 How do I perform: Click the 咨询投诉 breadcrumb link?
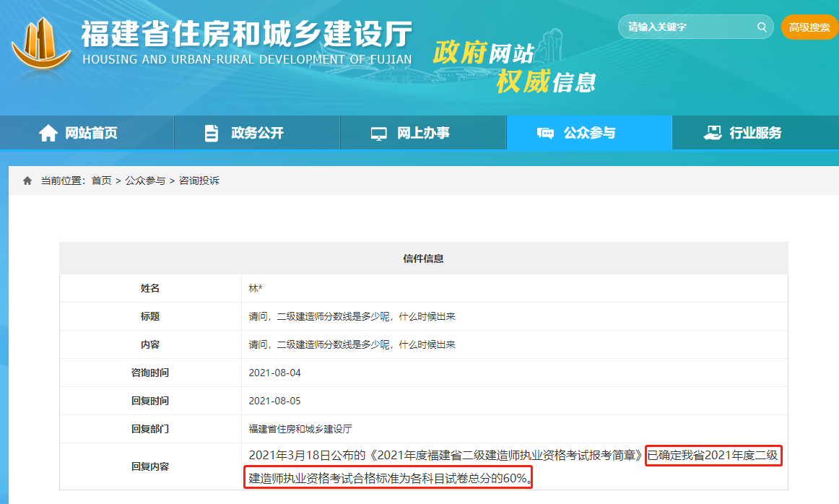(199, 181)
